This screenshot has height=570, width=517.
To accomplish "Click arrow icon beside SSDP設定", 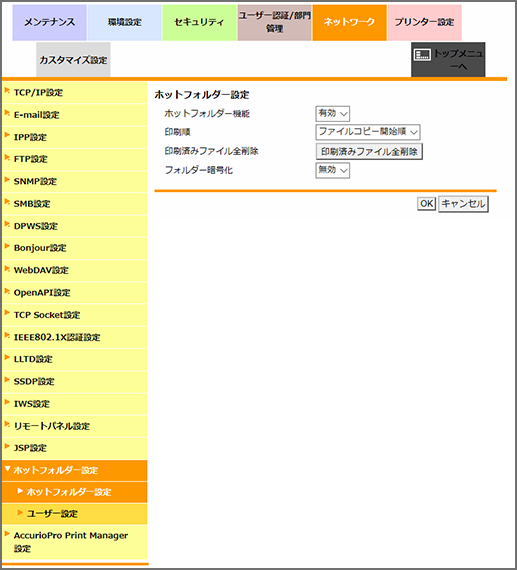I will [x=7, y=380].
